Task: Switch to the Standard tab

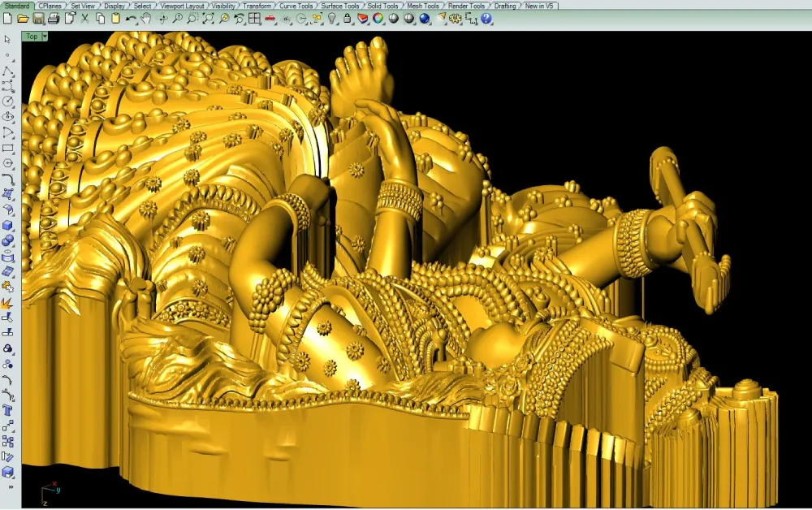Action: coord(16,6)
